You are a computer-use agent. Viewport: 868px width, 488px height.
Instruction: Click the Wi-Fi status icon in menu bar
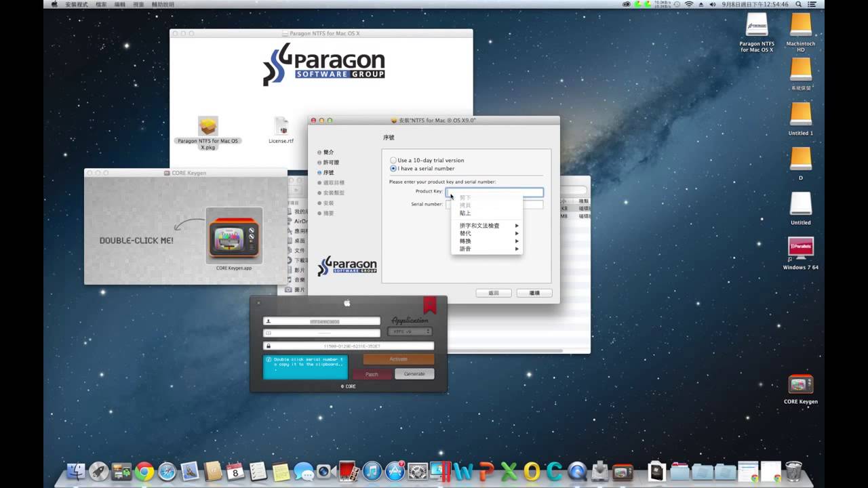coord(689,4)
